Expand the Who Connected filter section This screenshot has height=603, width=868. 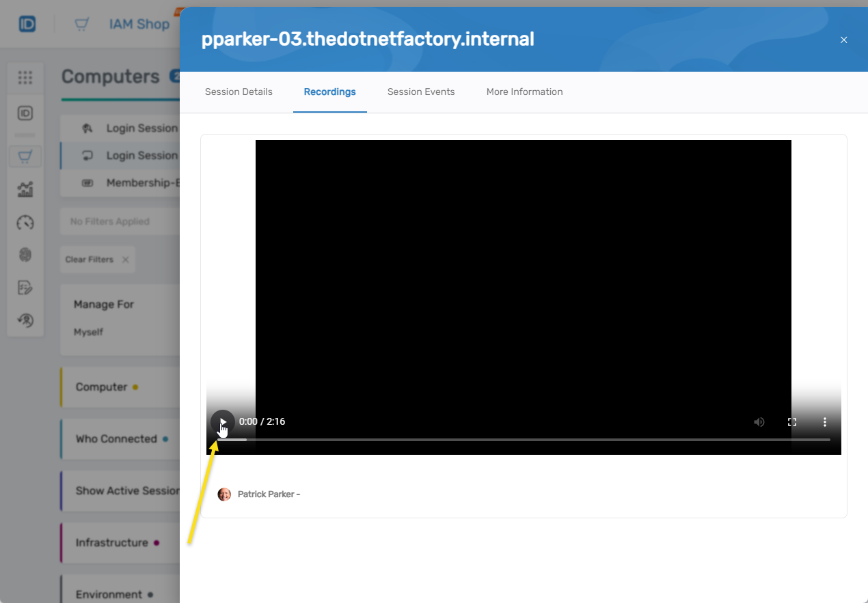point(116,439)
